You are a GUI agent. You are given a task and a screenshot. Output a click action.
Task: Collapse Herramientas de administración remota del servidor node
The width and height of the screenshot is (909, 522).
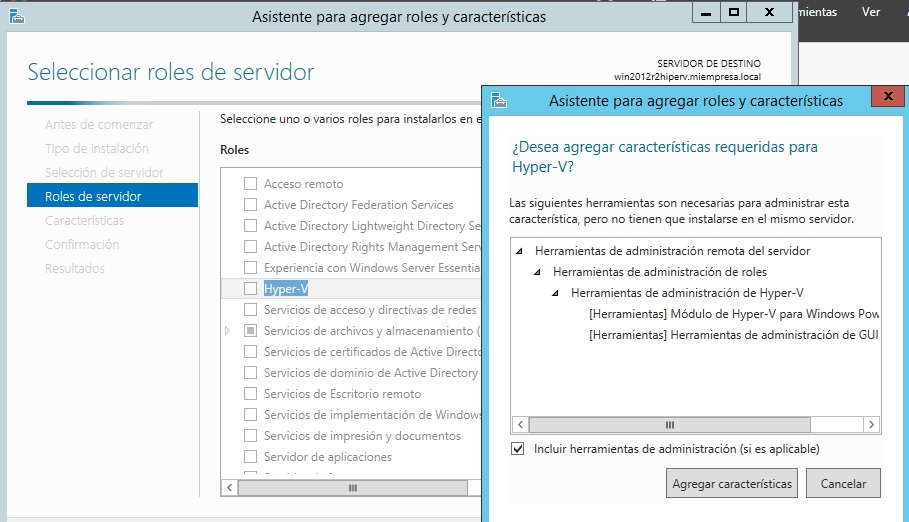point(520,251)
